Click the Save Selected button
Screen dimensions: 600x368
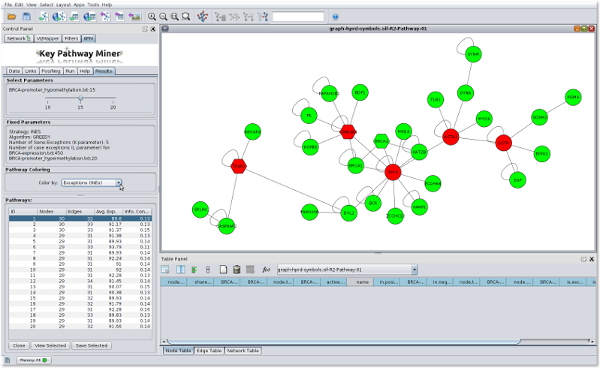coord(91,345)
